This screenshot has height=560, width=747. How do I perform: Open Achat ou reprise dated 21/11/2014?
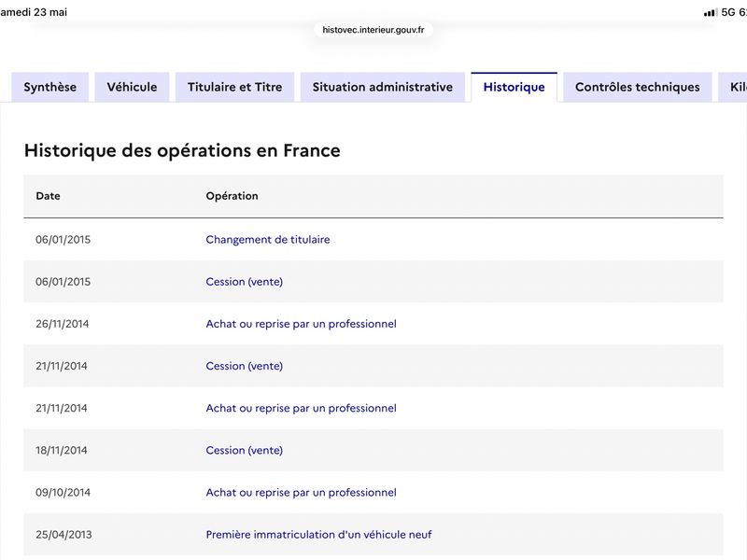[x=301, y=408]
